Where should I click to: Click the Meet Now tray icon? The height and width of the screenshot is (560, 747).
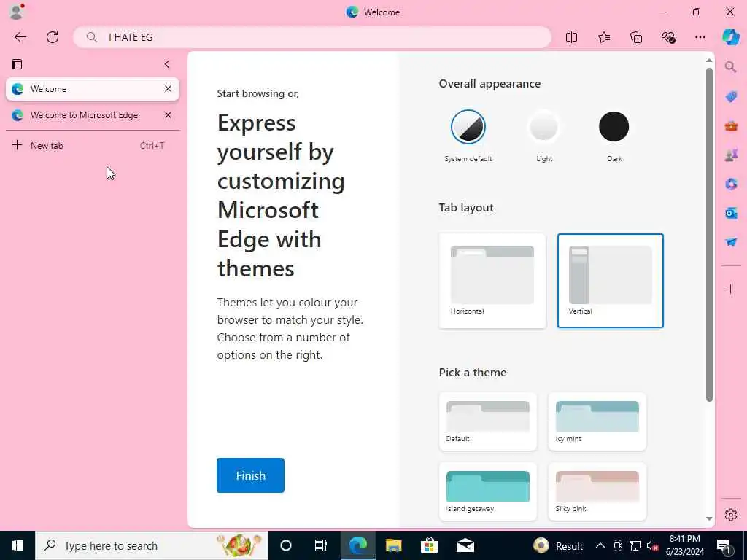click(x=618, y=545)
